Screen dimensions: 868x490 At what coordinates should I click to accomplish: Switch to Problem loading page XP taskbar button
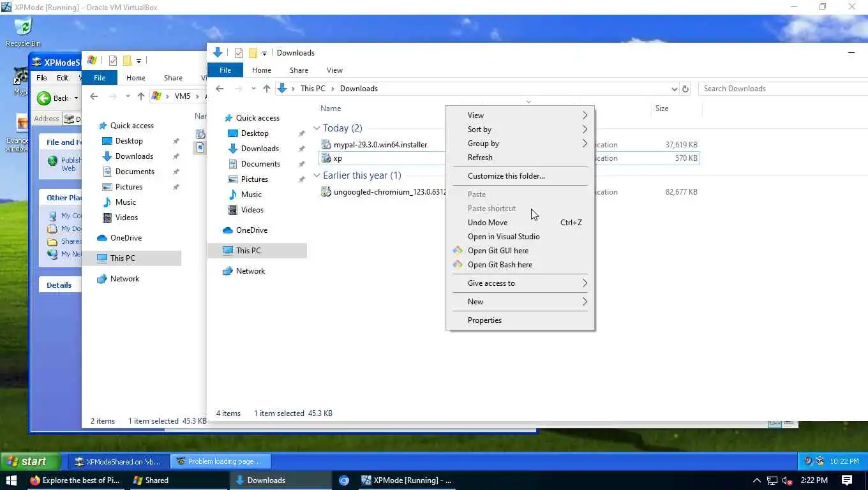[221, 461]
